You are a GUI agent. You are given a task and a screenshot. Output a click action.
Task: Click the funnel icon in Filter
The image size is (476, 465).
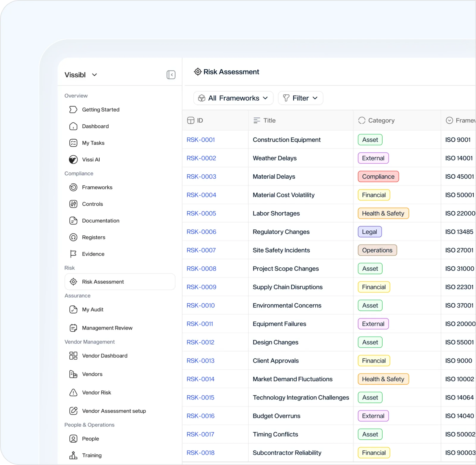click(286, 98)
